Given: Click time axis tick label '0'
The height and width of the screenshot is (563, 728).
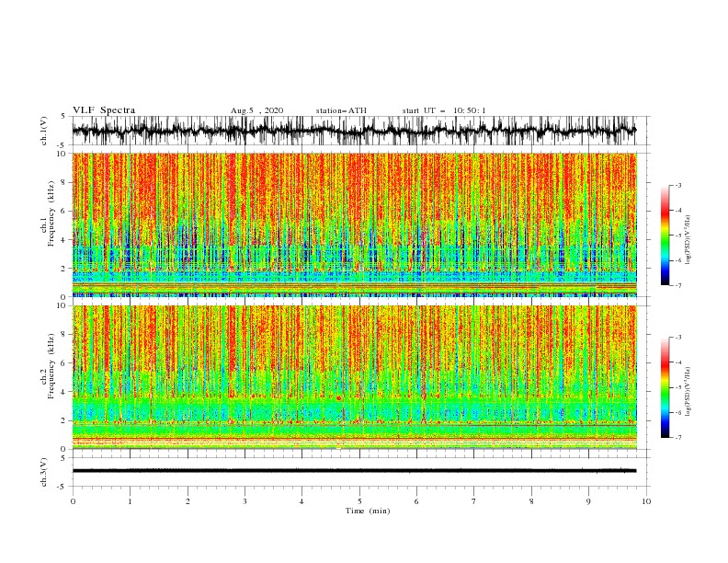Looking at the screenshot, I should (x=73, y=501).
